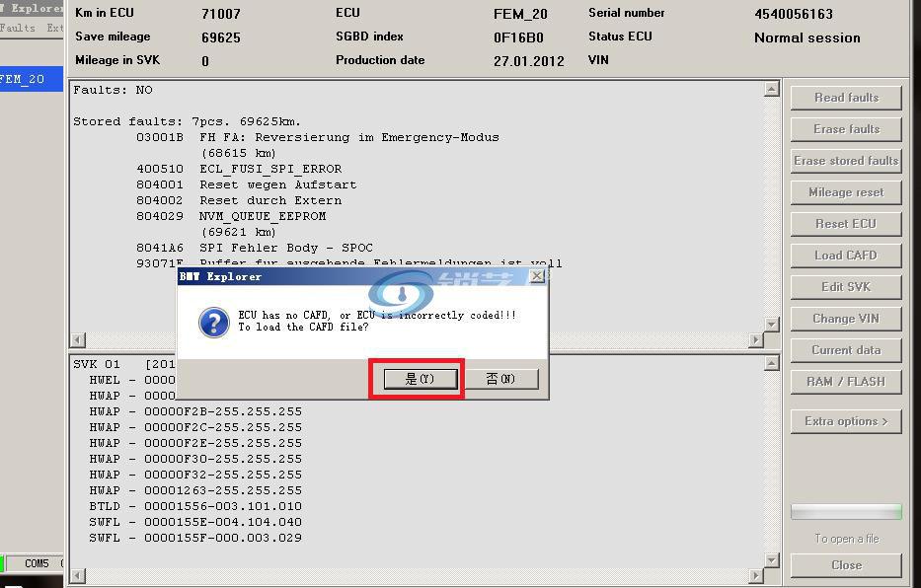
Task: Select SVK row HWAP 00001263-255.255.255
Action: (195, 490)
